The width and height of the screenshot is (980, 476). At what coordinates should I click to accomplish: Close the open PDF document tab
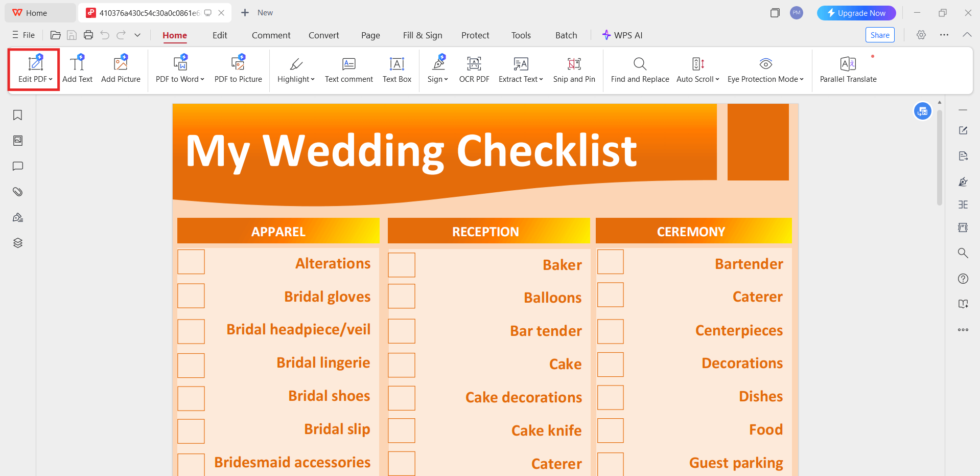(x=221, y=13)
